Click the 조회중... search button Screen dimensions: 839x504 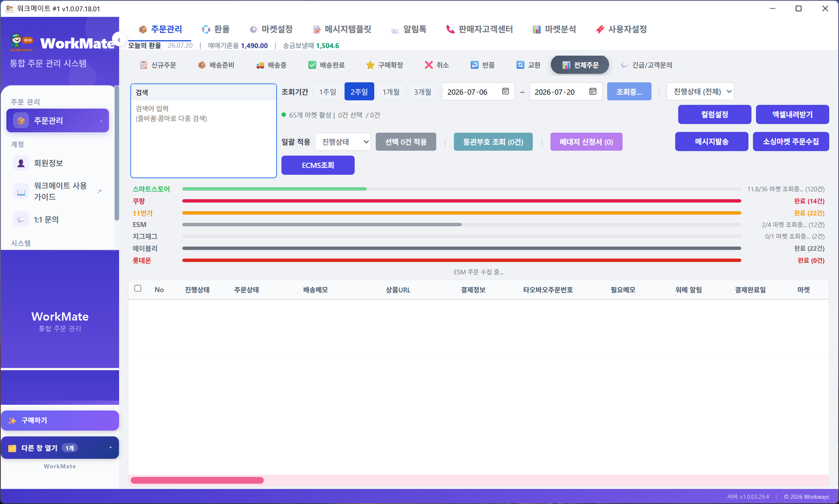point(629,92)
